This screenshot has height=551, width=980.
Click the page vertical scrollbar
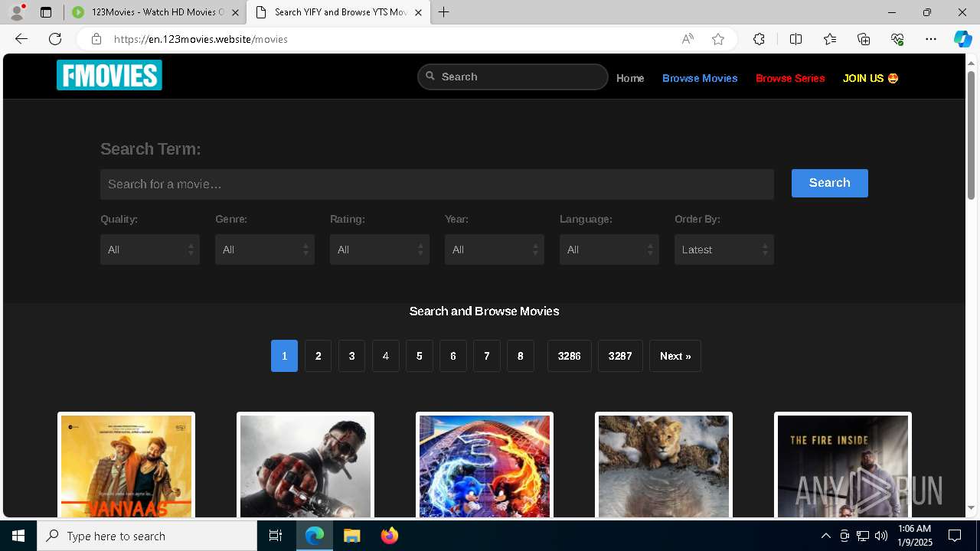point(971,134)
